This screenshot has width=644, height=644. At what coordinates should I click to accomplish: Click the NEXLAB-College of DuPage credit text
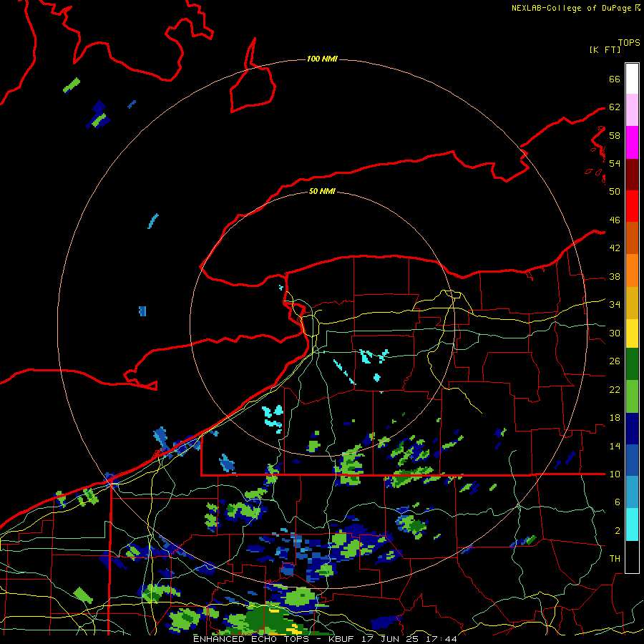point(571,8)
